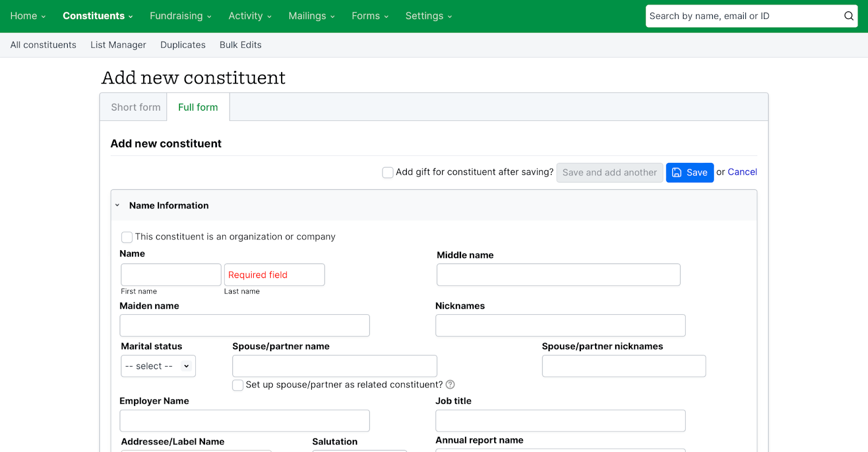Click the Job title field
868x452 pixels.
tap(560, 421)
